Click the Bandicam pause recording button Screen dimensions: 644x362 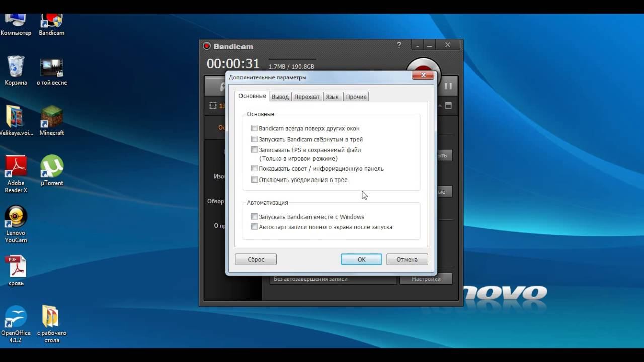pos(448,86)
